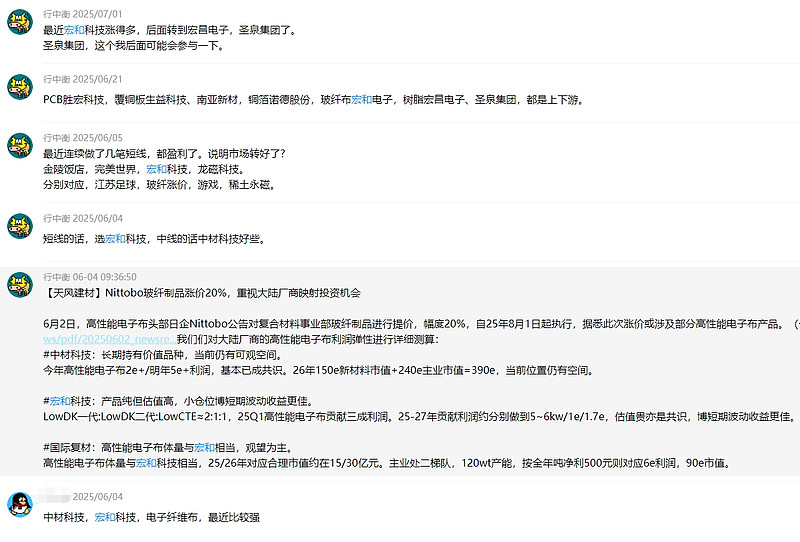
Task: Click date 2025/06/04 of penguin-avatar post
Action: pos(97,497)
